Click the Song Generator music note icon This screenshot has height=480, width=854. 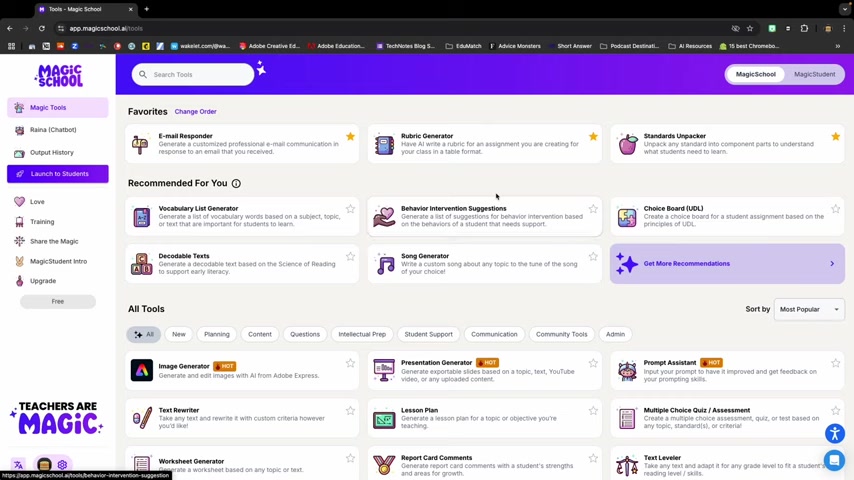(x=385, y=264)
